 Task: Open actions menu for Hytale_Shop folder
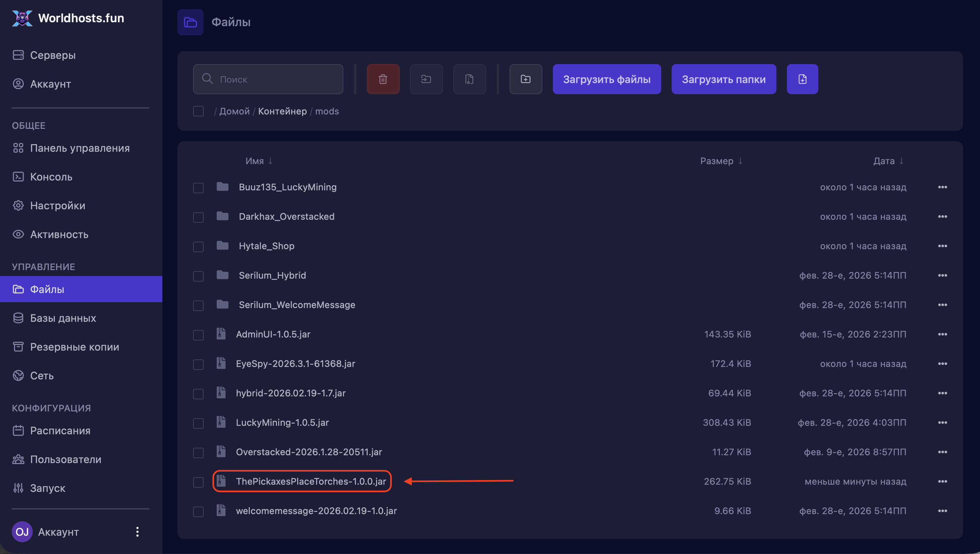(942, 246)
